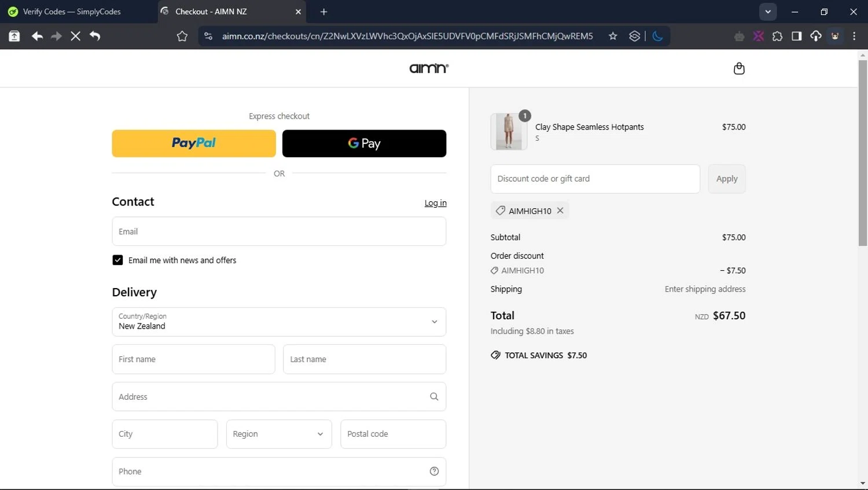Screen dimensions: 868x490
Task: Click the address search magnifier icon
Action: [x=434, y=396]
